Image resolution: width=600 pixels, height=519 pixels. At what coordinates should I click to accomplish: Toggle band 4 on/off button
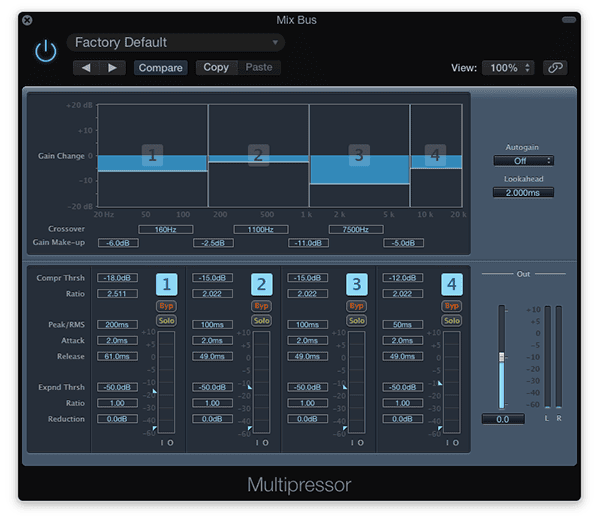(452, 284)
